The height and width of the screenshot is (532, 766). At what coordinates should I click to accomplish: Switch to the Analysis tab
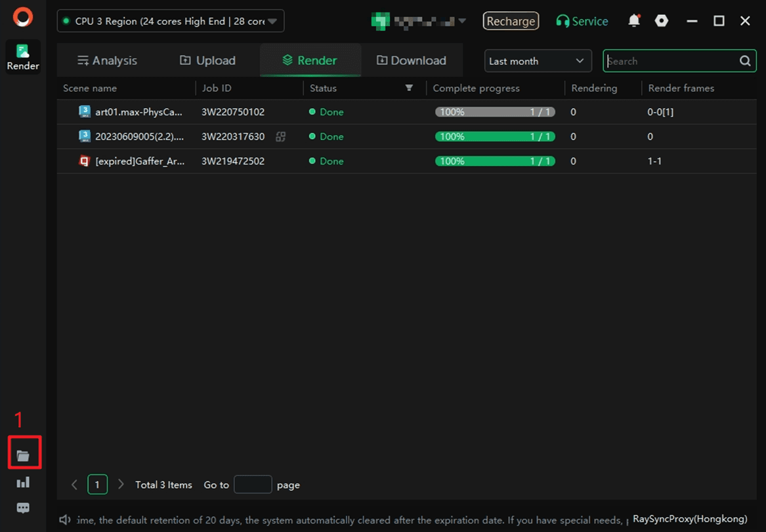(x=107, y=60)
